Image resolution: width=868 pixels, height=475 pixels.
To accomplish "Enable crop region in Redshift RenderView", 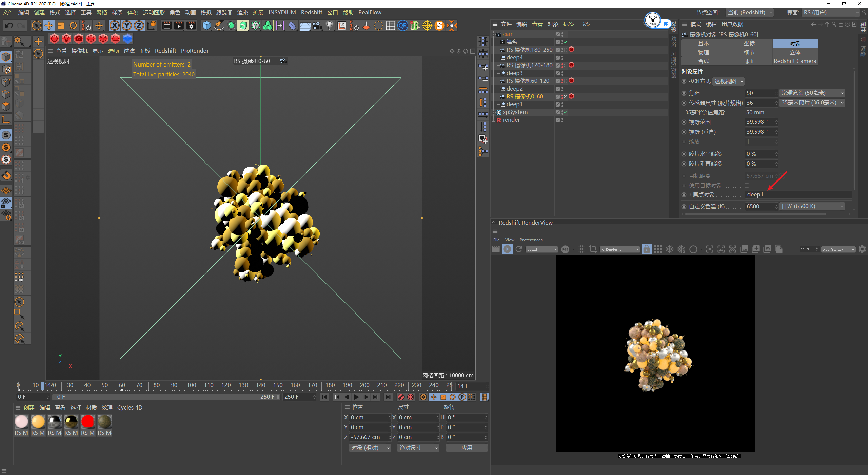I will coord(593,249).
